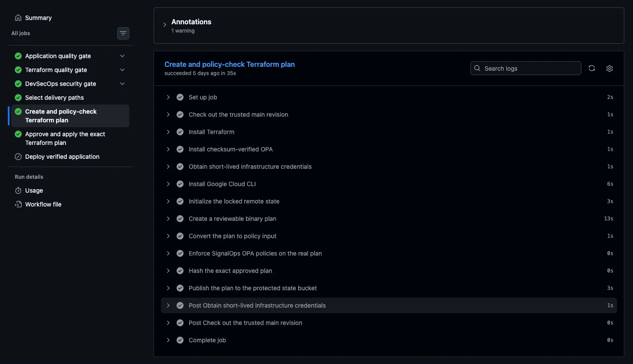Screen dimensions: 633x364
Task: Click the green check icon beside Terraform quality gate
Action: (x=18, y=70)
